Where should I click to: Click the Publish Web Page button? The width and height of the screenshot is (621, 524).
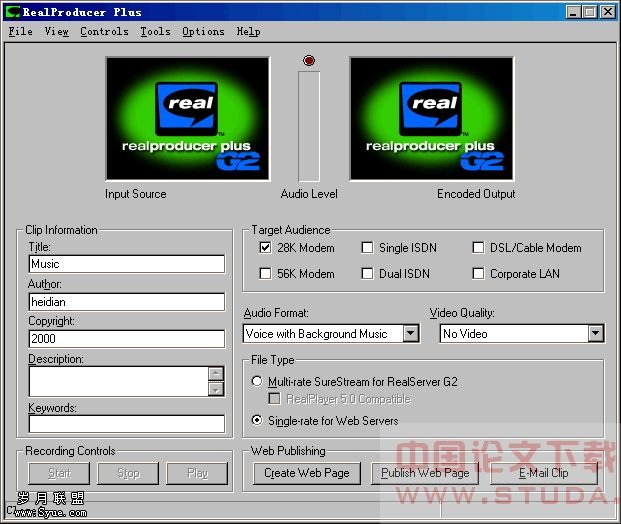click(x=425, y=473)
